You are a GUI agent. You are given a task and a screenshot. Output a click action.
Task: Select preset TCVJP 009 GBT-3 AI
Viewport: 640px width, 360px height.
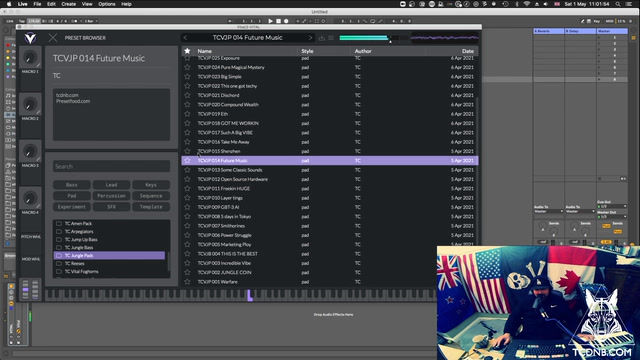(x=330, y=207)
